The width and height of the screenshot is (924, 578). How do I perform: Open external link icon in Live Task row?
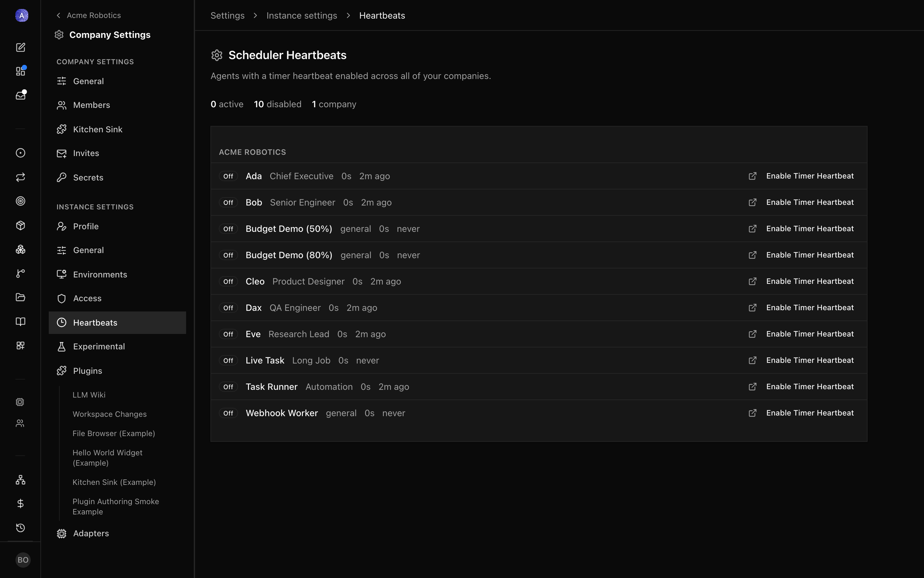pyautogui.click(x=753, y=361)
